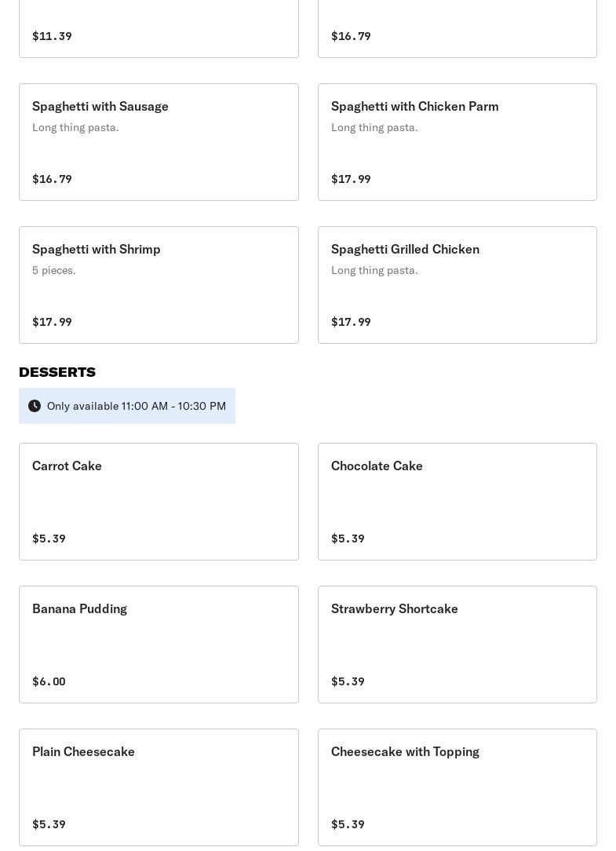616x851 pixels.
Task: Open the Spaghetti with Sausage item
Action: [x=159, y=142]
